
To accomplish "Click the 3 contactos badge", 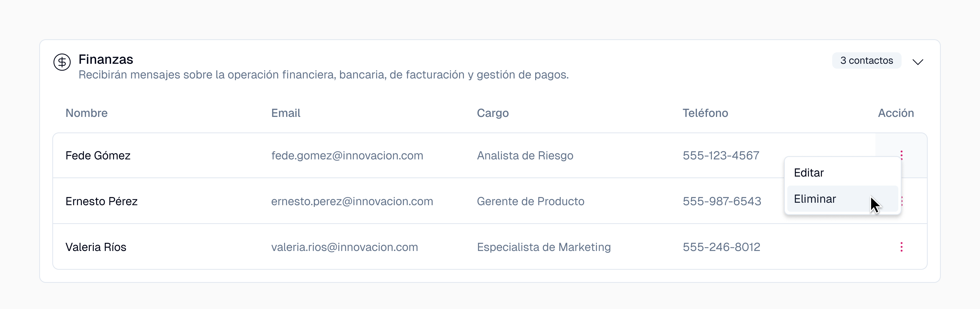I will click(x=866, y=60).
